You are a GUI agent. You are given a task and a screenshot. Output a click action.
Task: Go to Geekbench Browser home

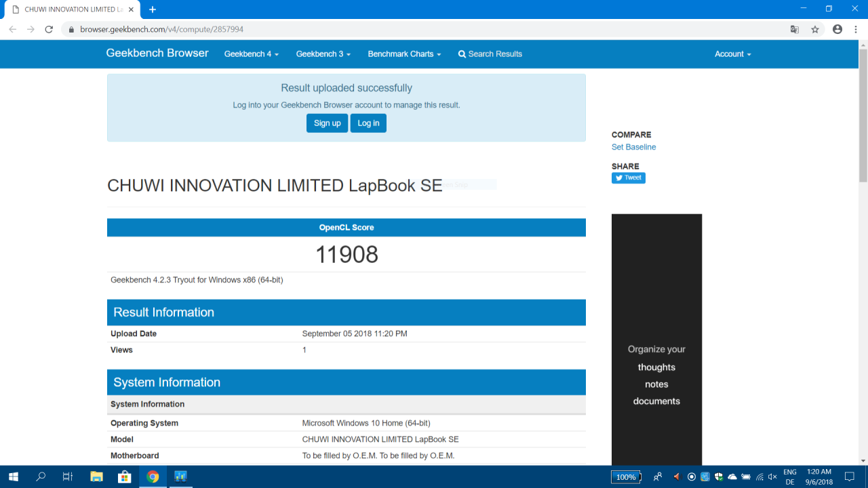[157, 53]
